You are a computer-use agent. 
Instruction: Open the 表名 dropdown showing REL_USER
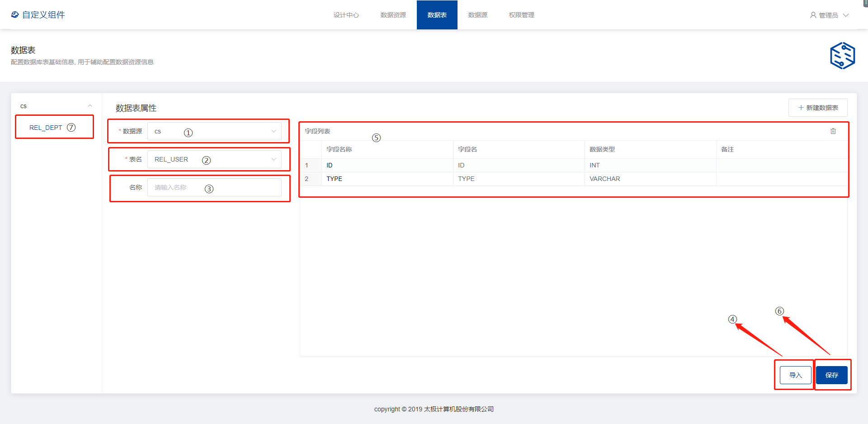(x=215, y=159)
